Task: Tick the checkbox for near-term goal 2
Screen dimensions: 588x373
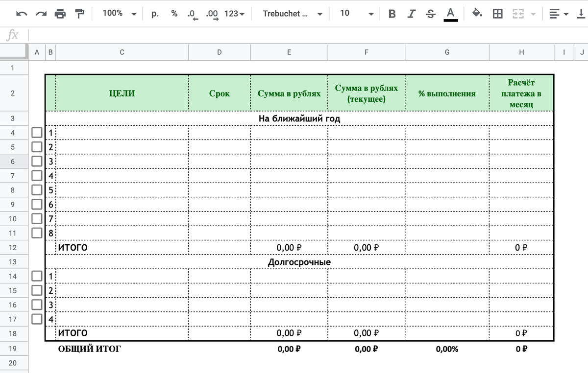Action: (x=37, y=147)
